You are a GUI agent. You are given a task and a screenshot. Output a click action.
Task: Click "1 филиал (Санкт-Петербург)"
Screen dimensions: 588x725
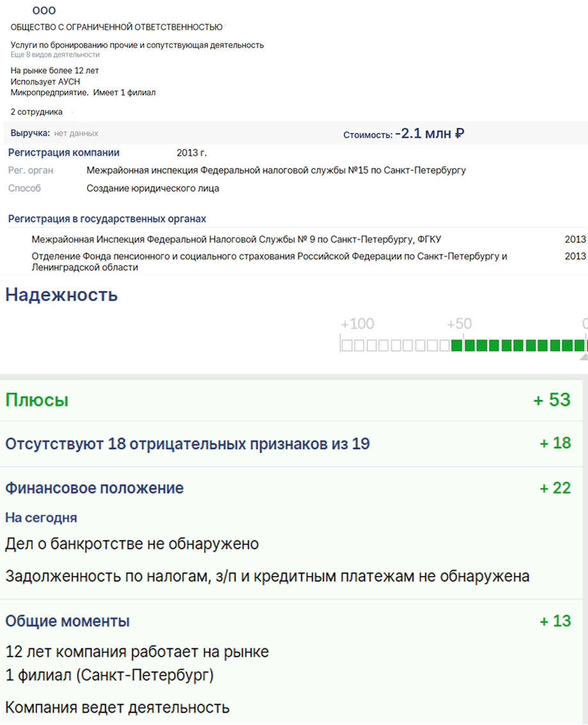click(109, 676)
